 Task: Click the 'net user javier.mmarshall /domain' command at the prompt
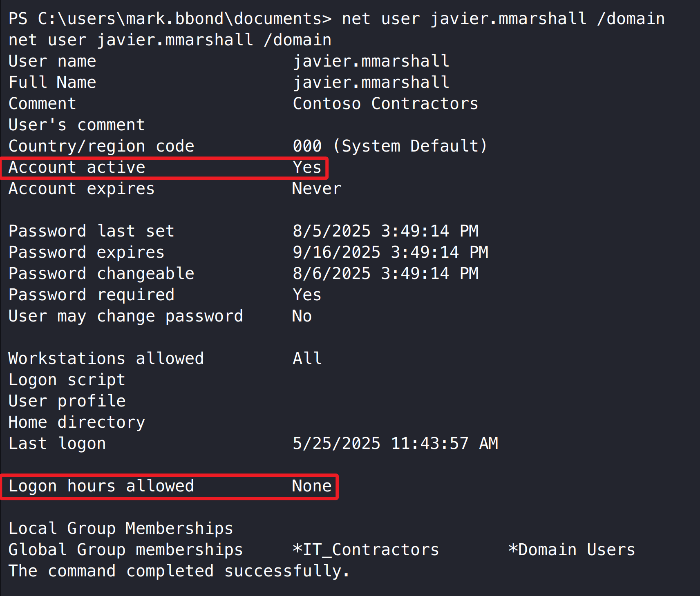pyautogui.click(x=503, y=19)
